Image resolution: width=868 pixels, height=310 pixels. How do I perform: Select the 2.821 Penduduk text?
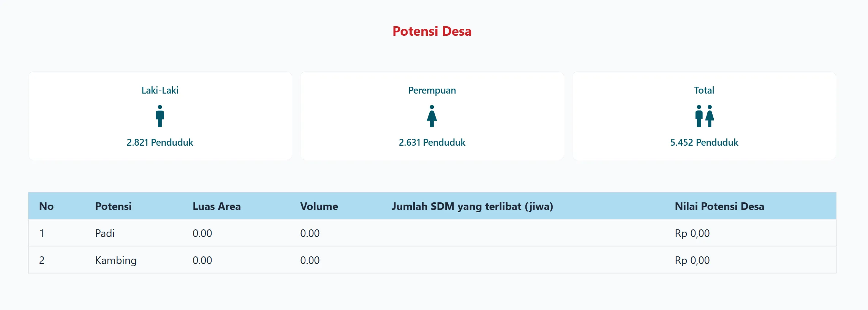click(x=160, y=143)
